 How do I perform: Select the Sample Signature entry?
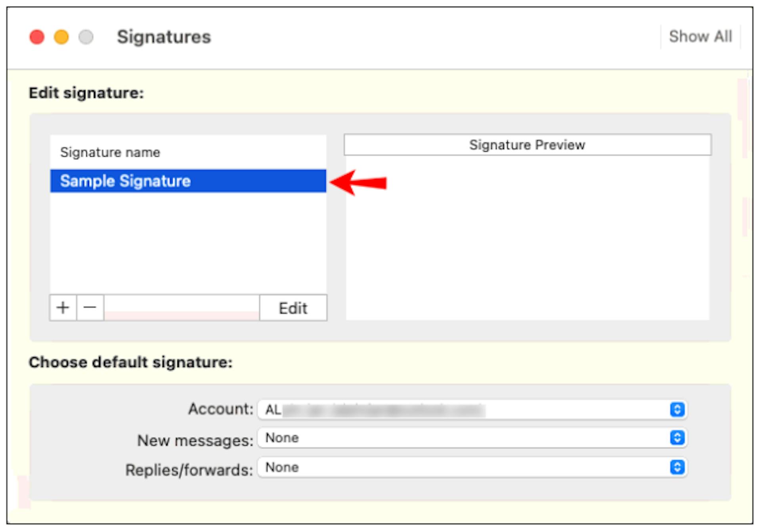tap(188, 181)
